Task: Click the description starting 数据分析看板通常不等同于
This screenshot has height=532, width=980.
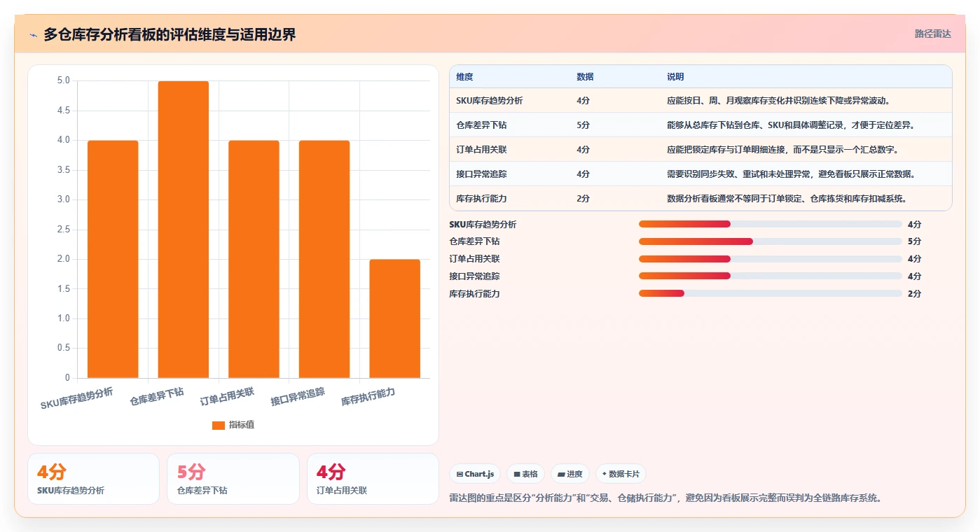Action: [x=787, y=199]
